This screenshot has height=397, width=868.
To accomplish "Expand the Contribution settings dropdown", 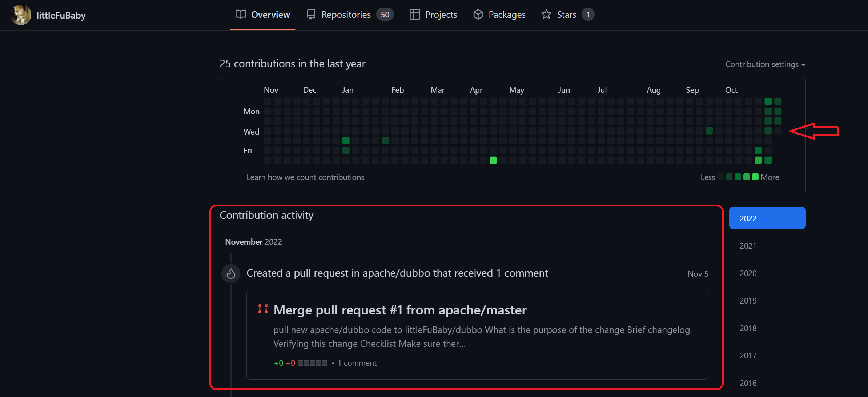I will (x=765, y=64).
